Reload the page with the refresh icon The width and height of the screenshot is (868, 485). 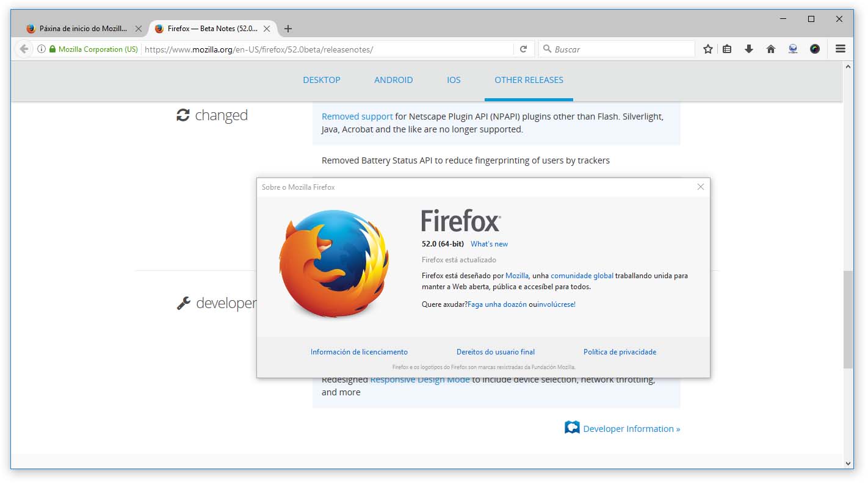pos(523,49)
